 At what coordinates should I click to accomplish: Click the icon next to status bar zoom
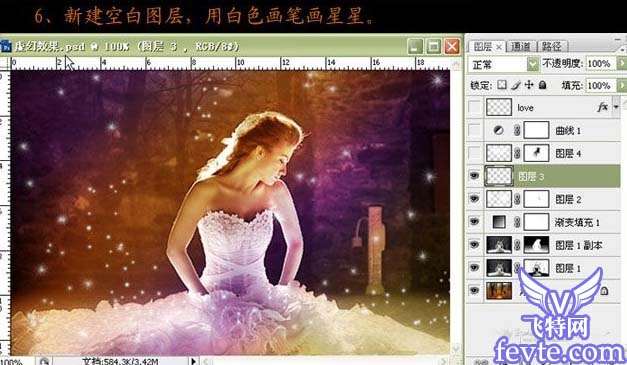coord(44,361)
